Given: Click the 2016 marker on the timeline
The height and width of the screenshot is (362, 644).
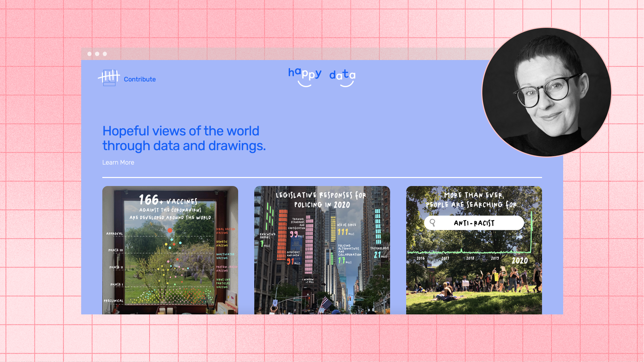Looking at the screenshot, I should (421, 258).
